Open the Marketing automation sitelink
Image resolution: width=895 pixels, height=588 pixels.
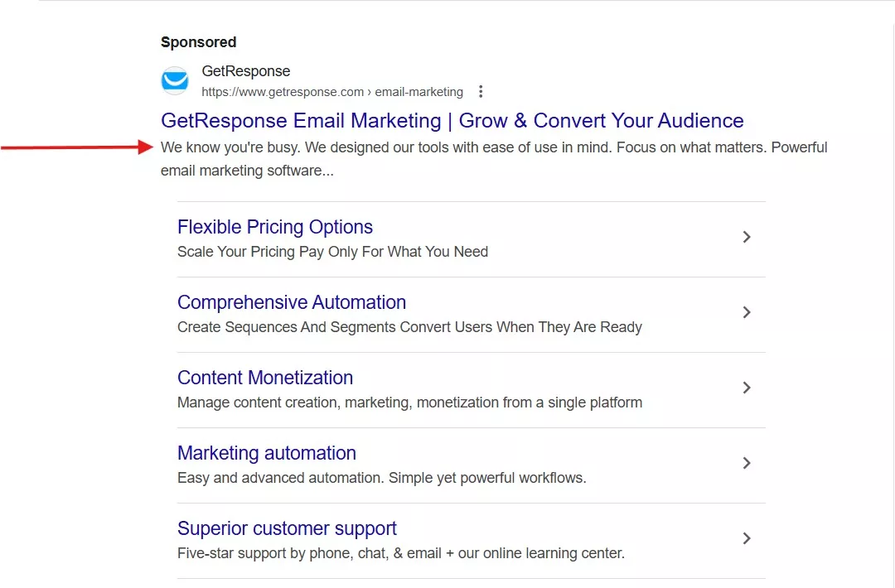tap(267, 453)
